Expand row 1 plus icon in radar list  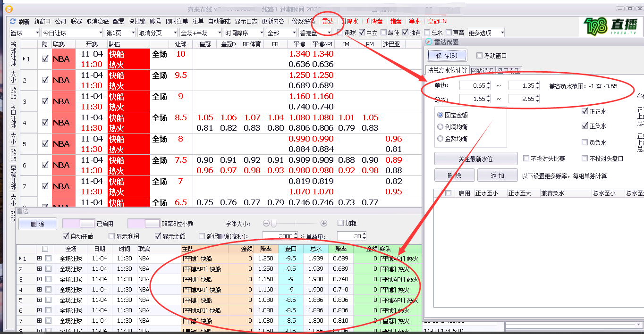pyautogui.click(x=39, y=259)
